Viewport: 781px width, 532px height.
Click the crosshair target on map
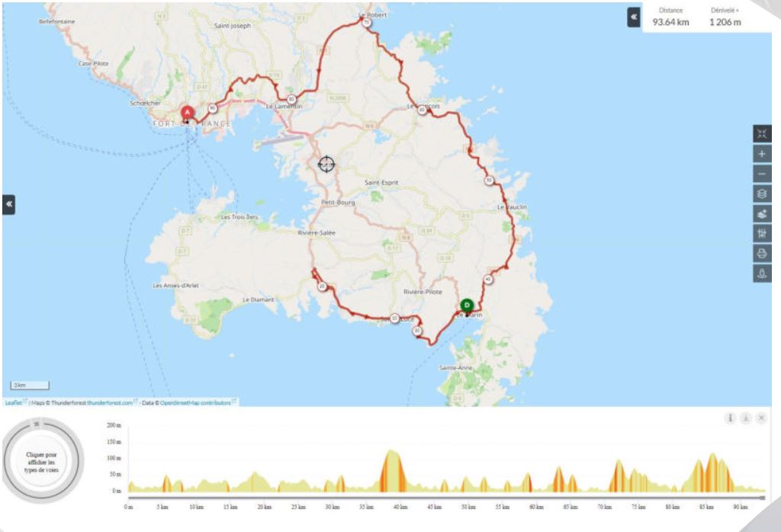326,164
